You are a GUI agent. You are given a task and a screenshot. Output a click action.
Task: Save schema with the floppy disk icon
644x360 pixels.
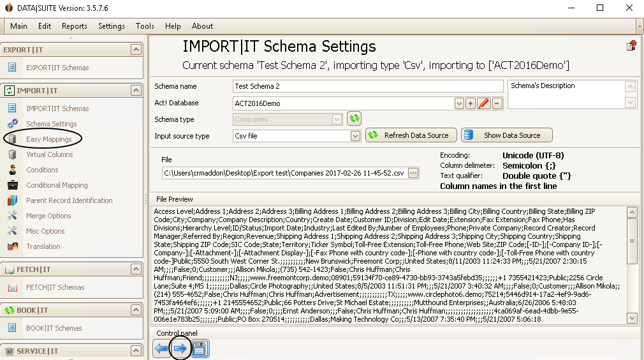(x=200, y=349)
